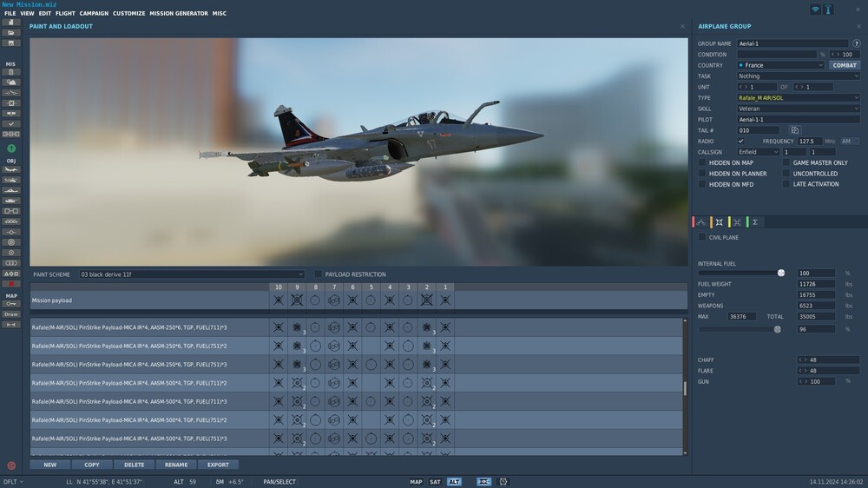This screenshot has width=868, height=488.
Task: Toggle the Payload Restriction checkbox
Action: (x=319, y=274)
